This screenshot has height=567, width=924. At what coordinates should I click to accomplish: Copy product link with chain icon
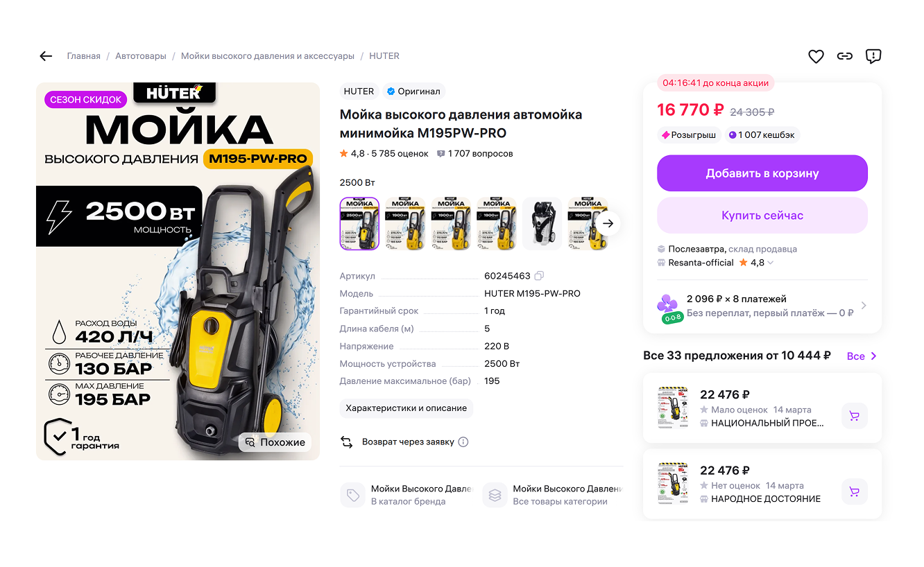[844, 56]
